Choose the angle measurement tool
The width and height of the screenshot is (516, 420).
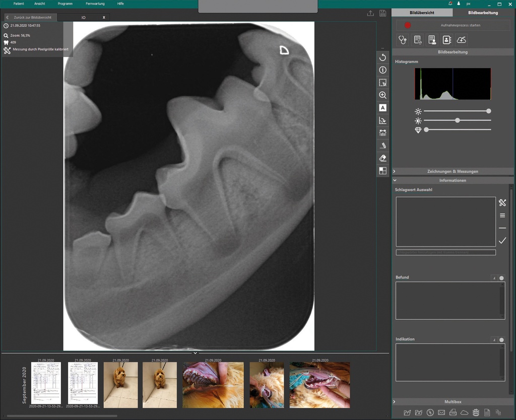[x=382, y=120]
